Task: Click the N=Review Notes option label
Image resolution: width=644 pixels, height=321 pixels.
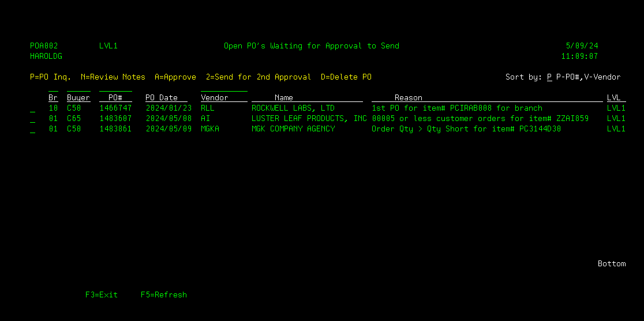Action: coord(113,77)
